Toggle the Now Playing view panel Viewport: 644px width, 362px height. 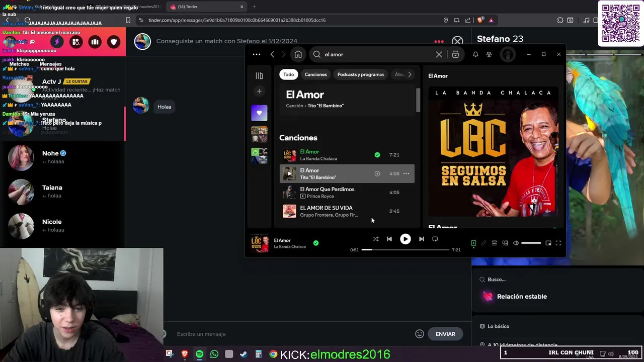pos(473,243)
